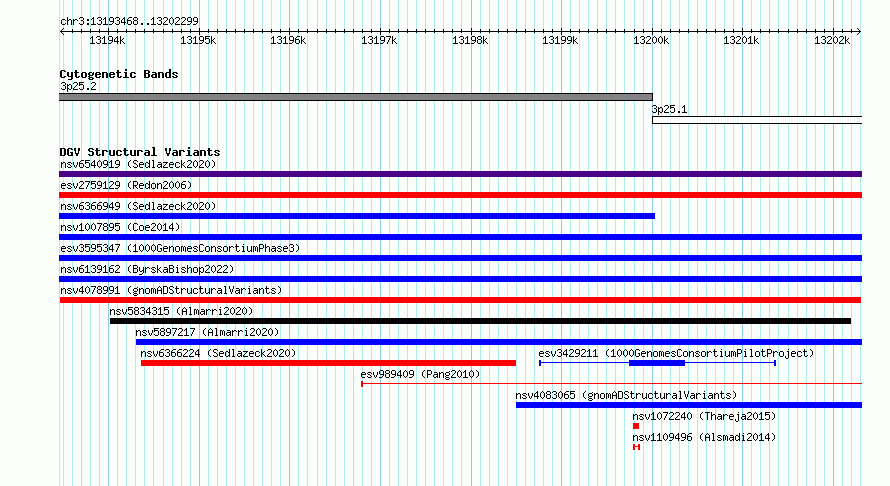Open the nsv1109496 (Alsmadi2014) label
Screen dimensions: 890x486
[x=704, y=437]
